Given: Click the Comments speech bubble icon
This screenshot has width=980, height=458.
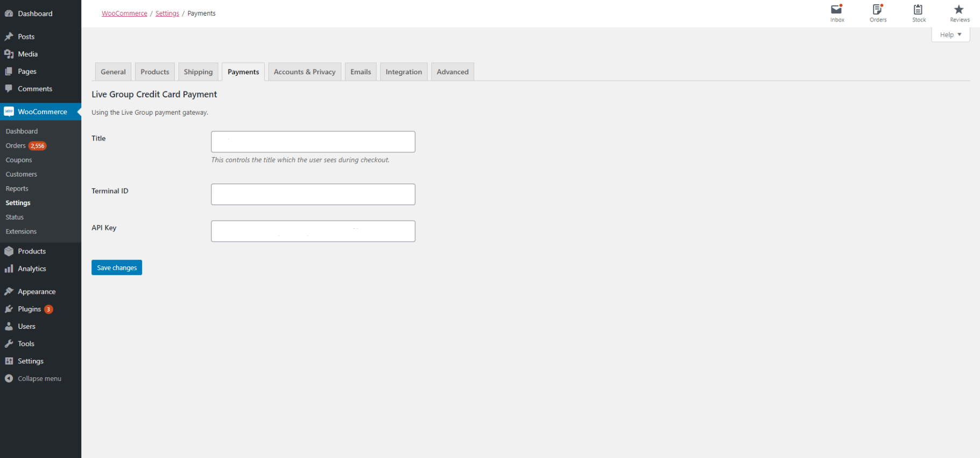Looking at the screenshot, I should 9,88.
